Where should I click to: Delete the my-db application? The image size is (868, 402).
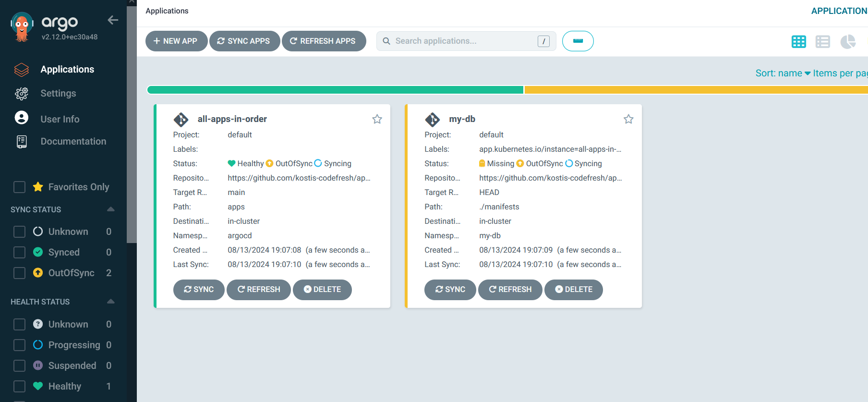click(x=574, y=290)
